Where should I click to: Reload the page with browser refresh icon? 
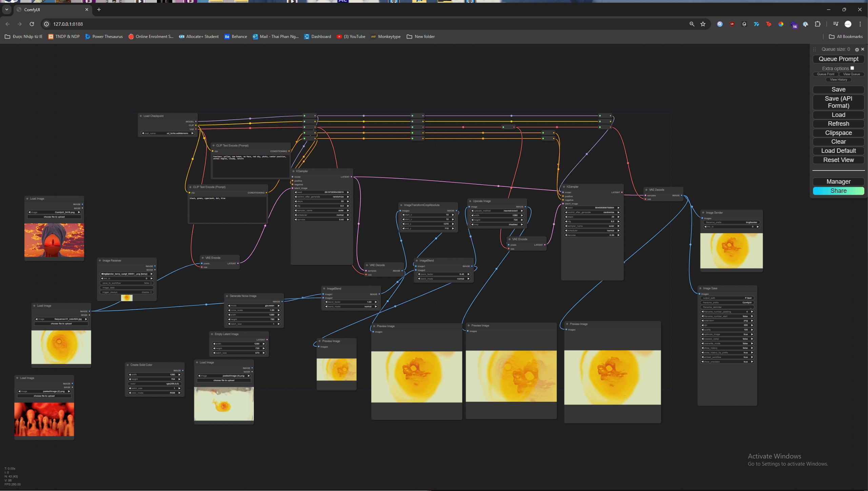32,24
